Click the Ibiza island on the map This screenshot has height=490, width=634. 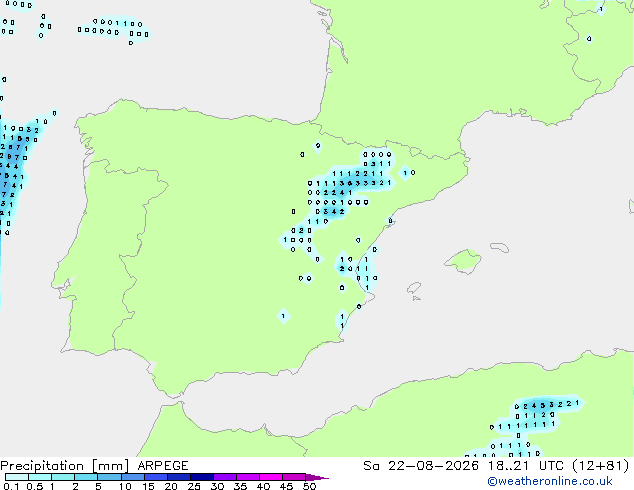pyautogui.click(x=414, y=288)
